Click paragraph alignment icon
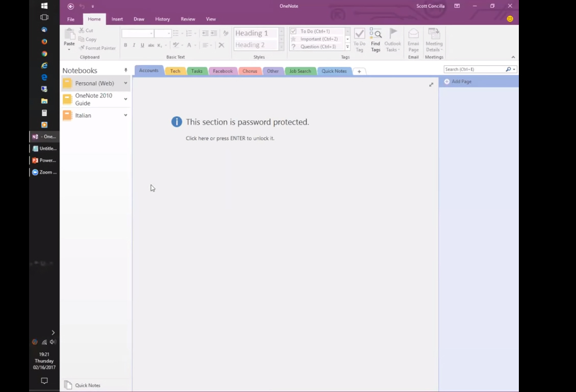The width and height of the screenshot is (576, 392). tap(205, 45)
